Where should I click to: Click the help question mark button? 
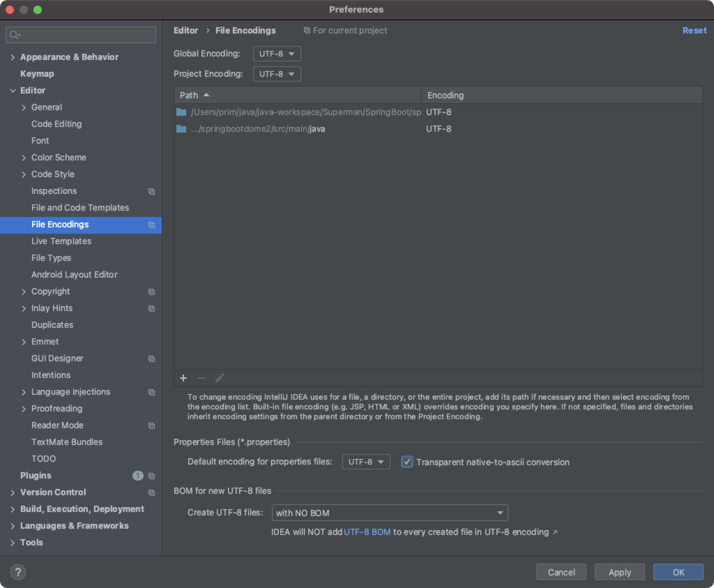tap(18, 572)
